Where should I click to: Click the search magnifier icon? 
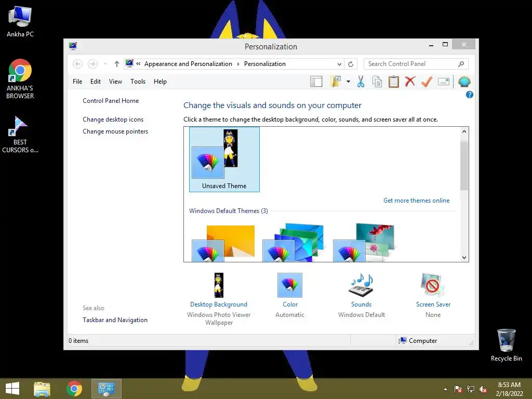point(461,64)
